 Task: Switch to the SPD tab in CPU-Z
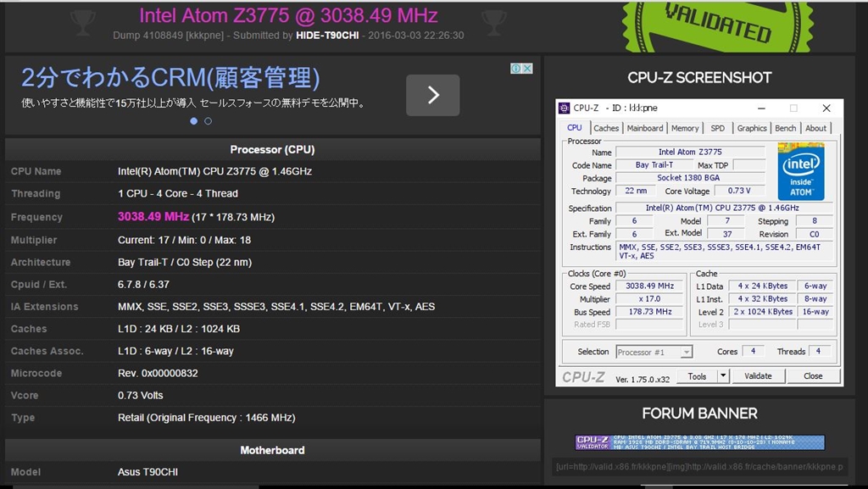coord(717,128)
